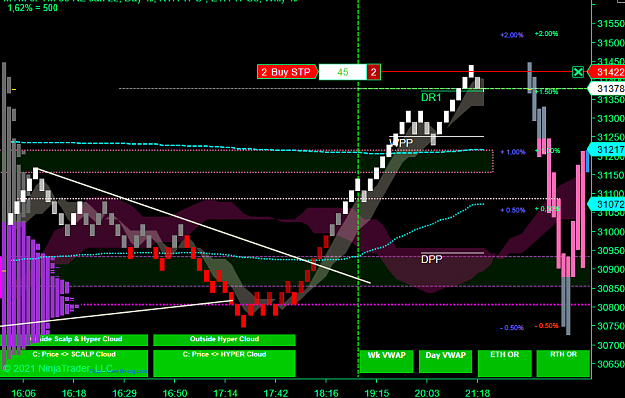Click 30800 on the price axis
Viewport: 625px width, 398px height.
click(x=611, y=307)
